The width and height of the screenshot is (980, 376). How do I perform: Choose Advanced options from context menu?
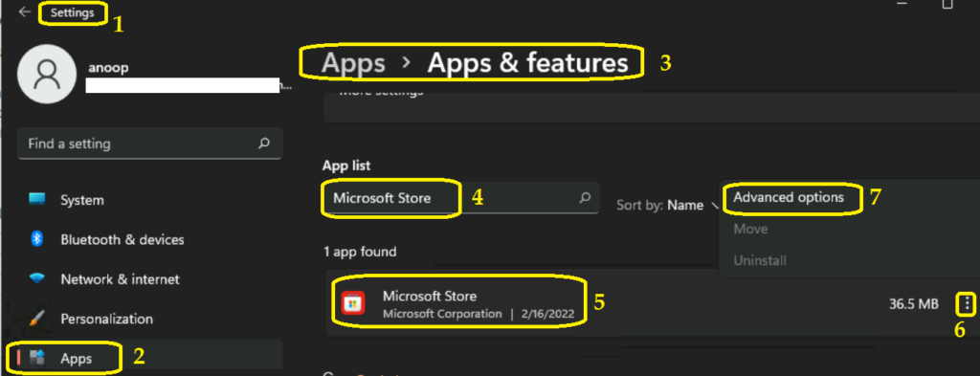[x=789, y=197]
